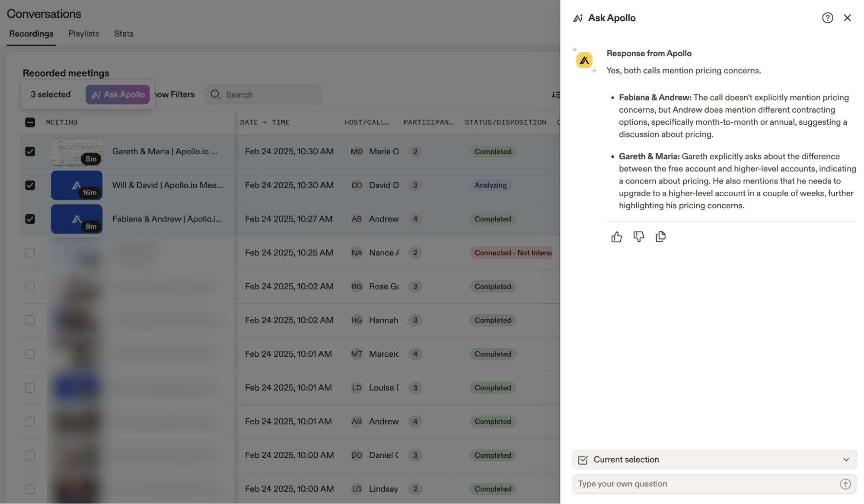This screenshot has width=864, height=504.
Task: Click STATUS/DISPOSITION column header
Action: [x=505, y=122]
